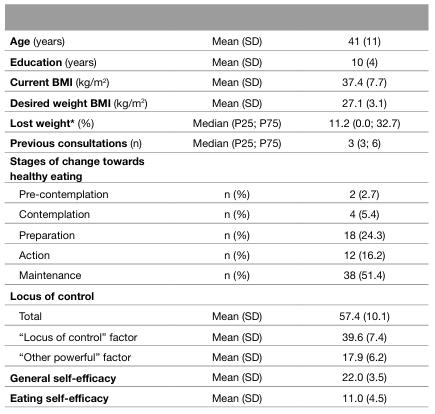The width and height of the screenshot is (435, 414).
Task: Click the Total value 57.4 (10.1)
Action: pyautogui.click(x=364, y=316)
